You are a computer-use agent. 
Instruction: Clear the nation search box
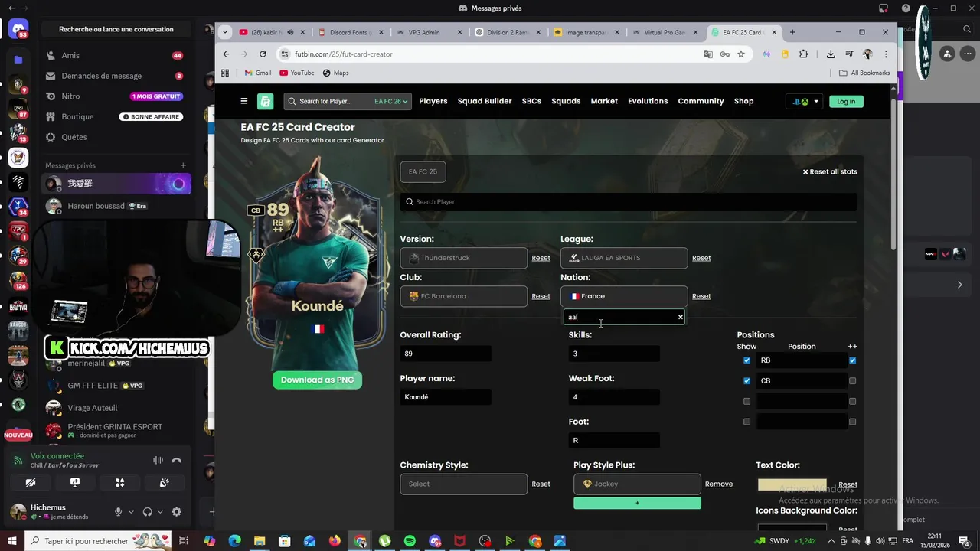pos(680,317)
